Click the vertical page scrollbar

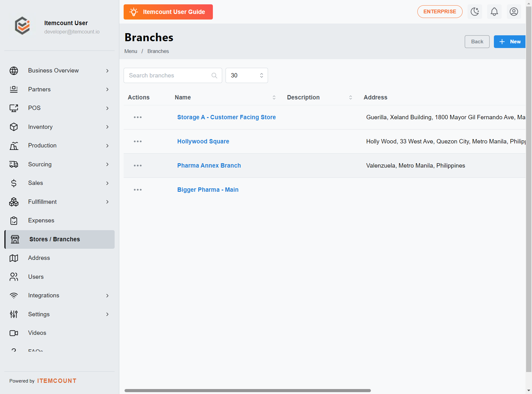tap(529, 189)
